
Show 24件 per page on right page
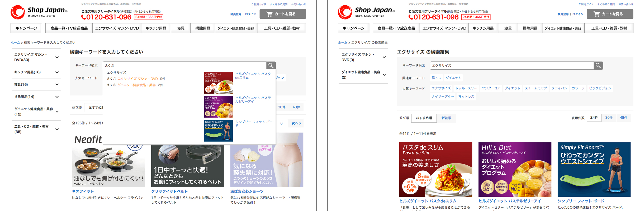594,118
